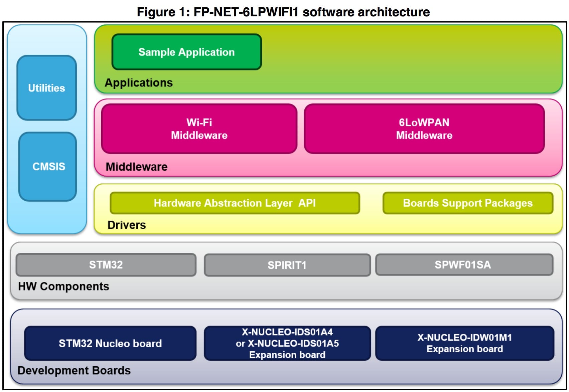Select the X-NUCLEO-IDS01A4 expansion board box
The height and width of the screenshot is (392, 569).
point(287,343)
